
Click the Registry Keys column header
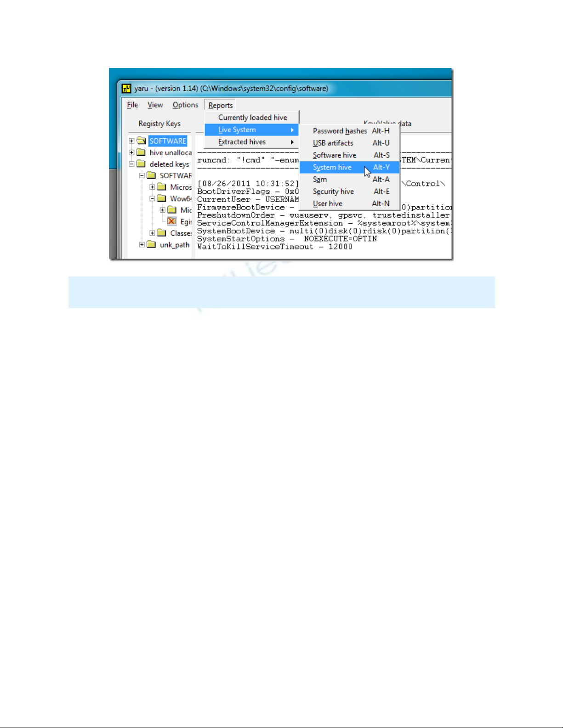coord(159,124)
